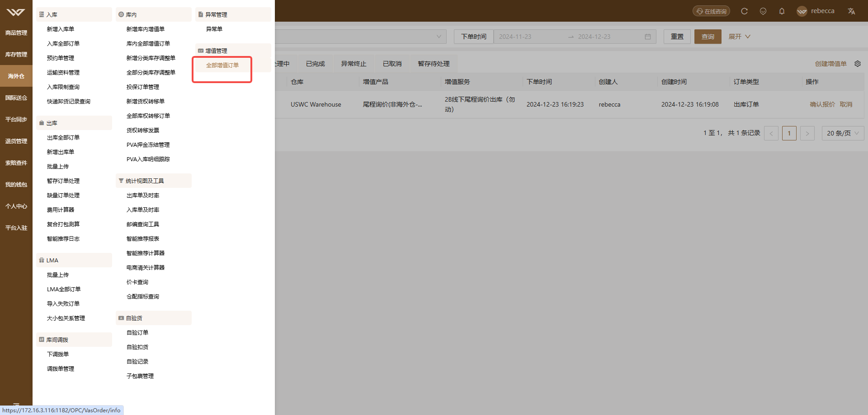Click the calendar icon in date range
Image resolution: width=868 pixels, height=415 pixels.
(x=648, y=37)
